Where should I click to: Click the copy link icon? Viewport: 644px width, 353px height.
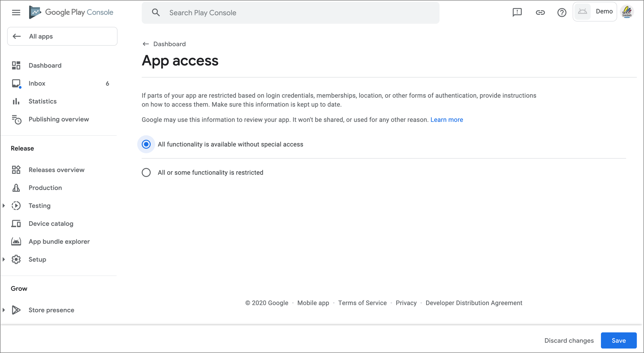540,12
